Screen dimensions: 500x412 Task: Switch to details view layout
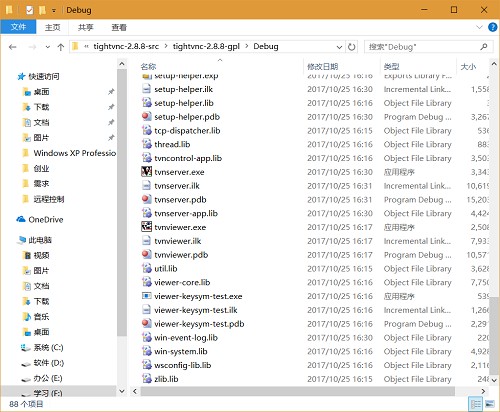476,404
